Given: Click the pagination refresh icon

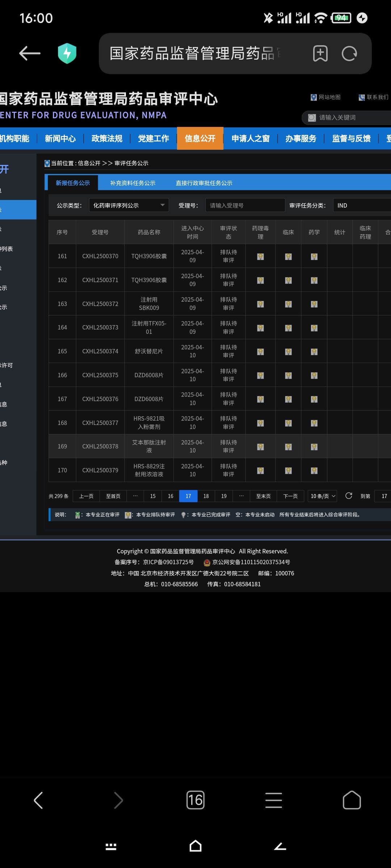Looking at the screenshot, I should tap(349, 496).
